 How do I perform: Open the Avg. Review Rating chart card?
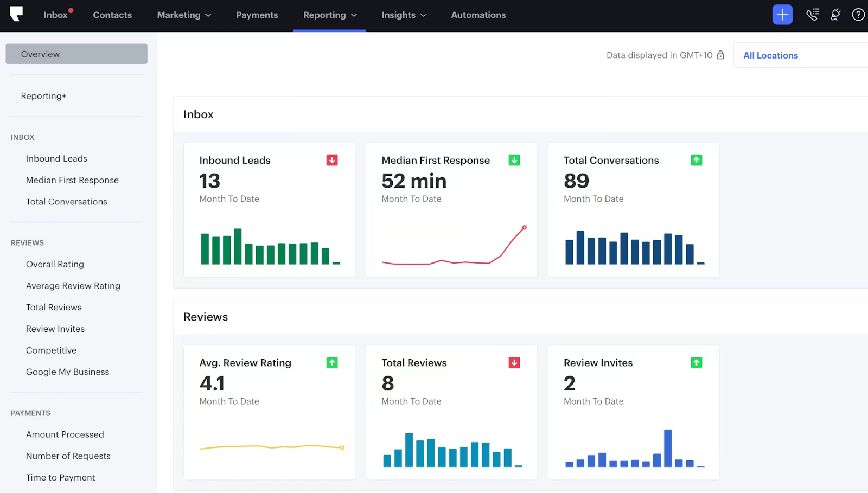[x=270, y=412]
